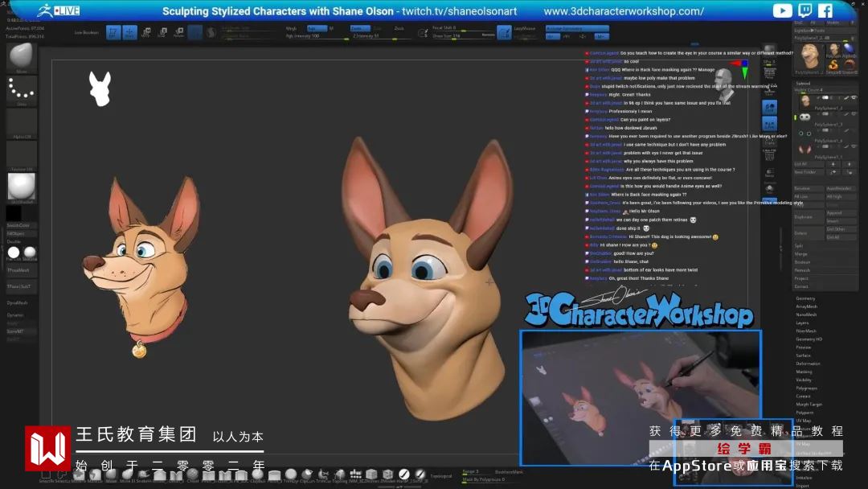Click the List All button
The height and width of the screenshot is (489, 868).
pyautogui.click(x=809, y=165)
